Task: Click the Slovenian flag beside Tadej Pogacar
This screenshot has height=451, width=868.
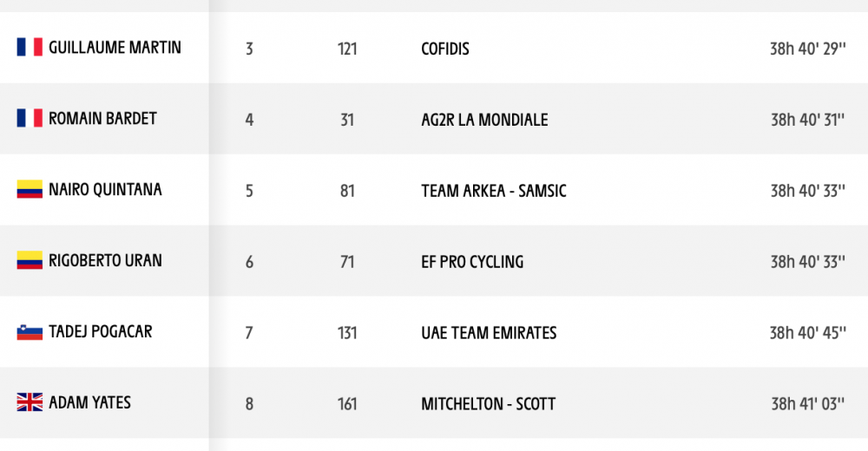Action: [30, 331]
